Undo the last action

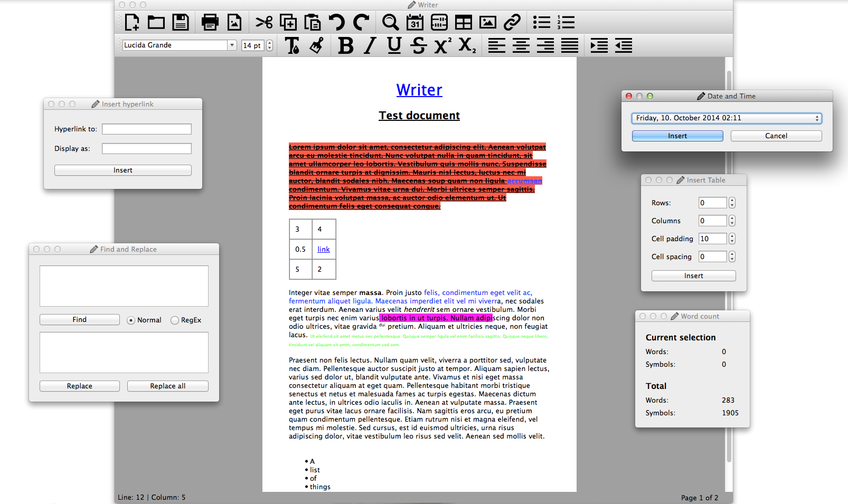[x=337, y=22]
